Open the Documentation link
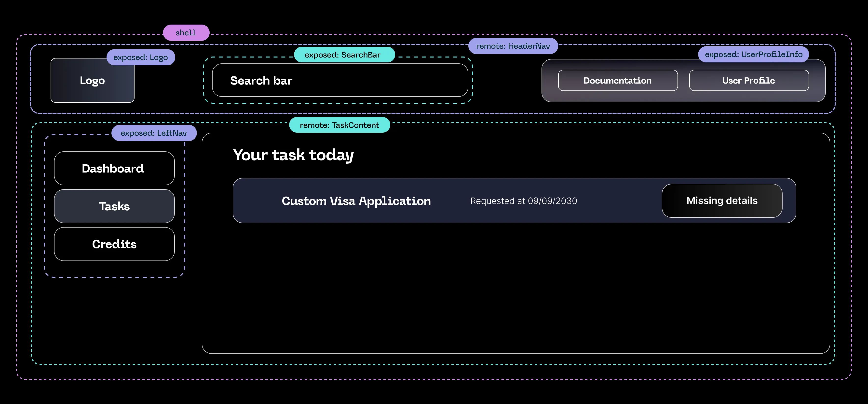 [x=617, y=81]
